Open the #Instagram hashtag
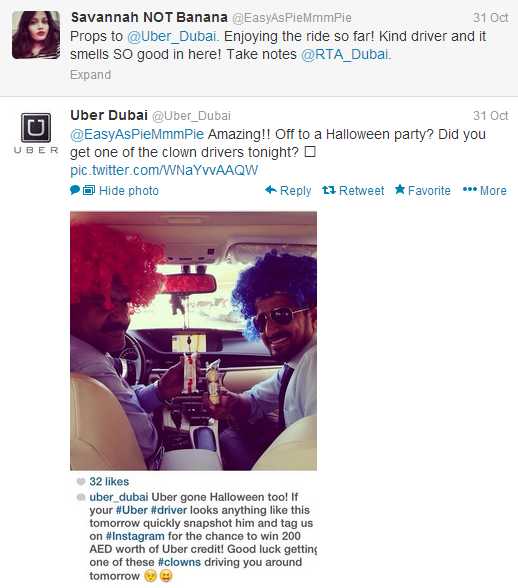Viewport: 518px width, 588px height. pos(135,536)
